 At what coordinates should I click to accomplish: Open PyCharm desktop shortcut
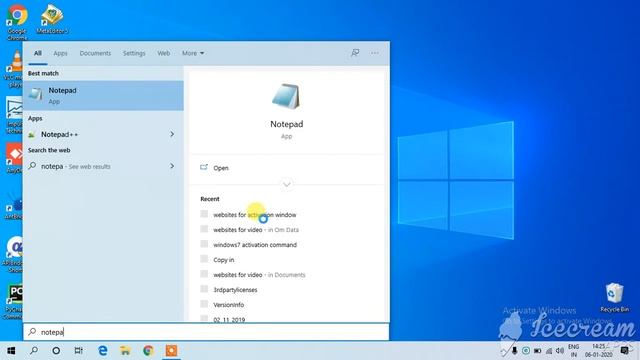[15, 301]
